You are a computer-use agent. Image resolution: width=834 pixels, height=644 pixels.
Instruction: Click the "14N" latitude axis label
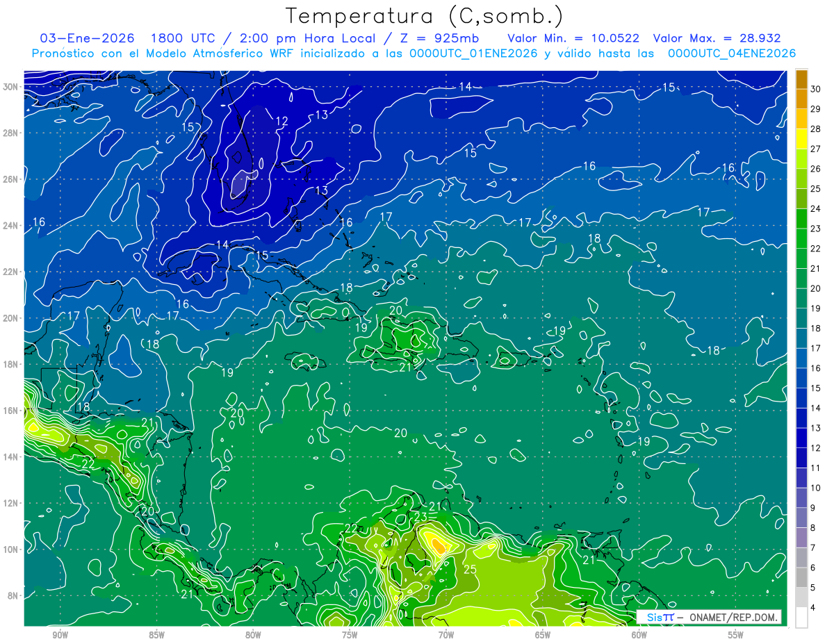coord(10,457)
